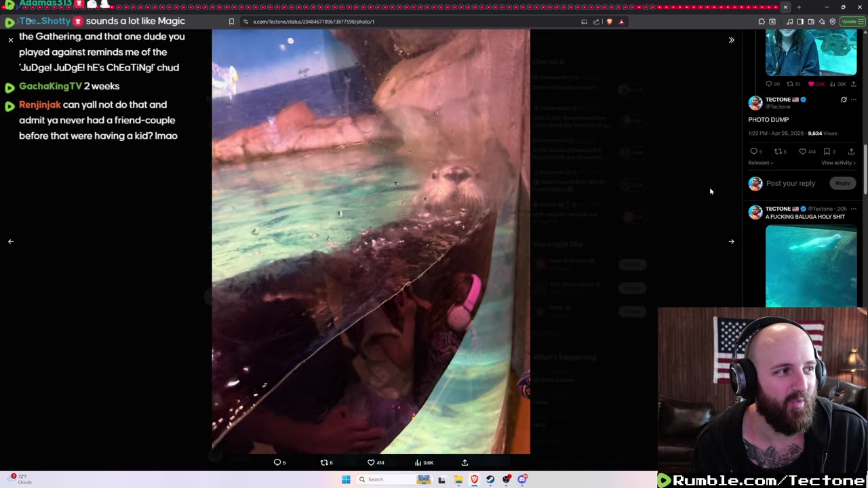This screenshot has width=868, height=488.
Task: Click the Brave Rewards triangle icon
Action: tap(621, 22)
